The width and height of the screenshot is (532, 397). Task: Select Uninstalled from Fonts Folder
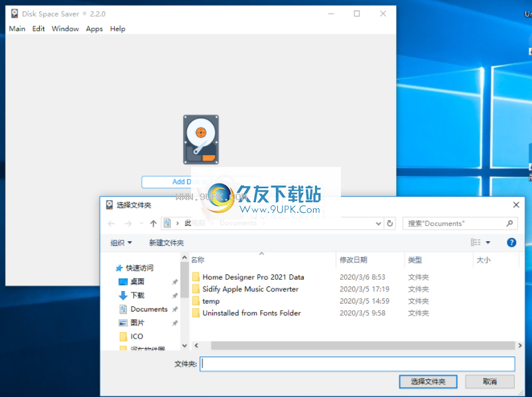[251, 313]
